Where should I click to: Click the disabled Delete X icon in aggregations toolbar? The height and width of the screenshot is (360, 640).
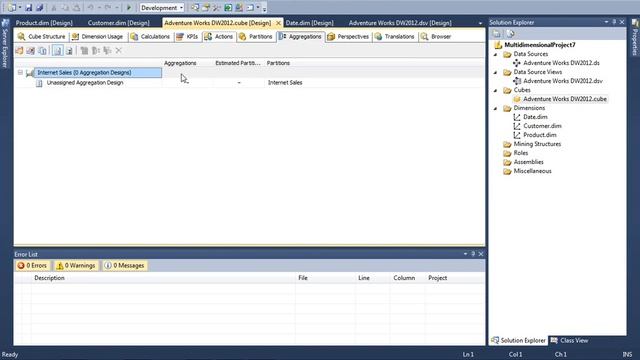pyautogui.click(x=118, y=51)
